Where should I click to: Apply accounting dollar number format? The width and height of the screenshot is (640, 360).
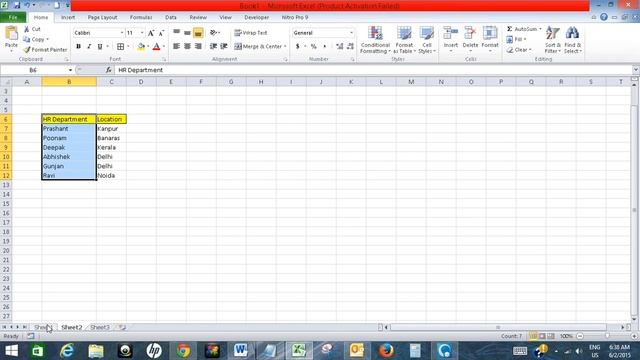[298, 47]
